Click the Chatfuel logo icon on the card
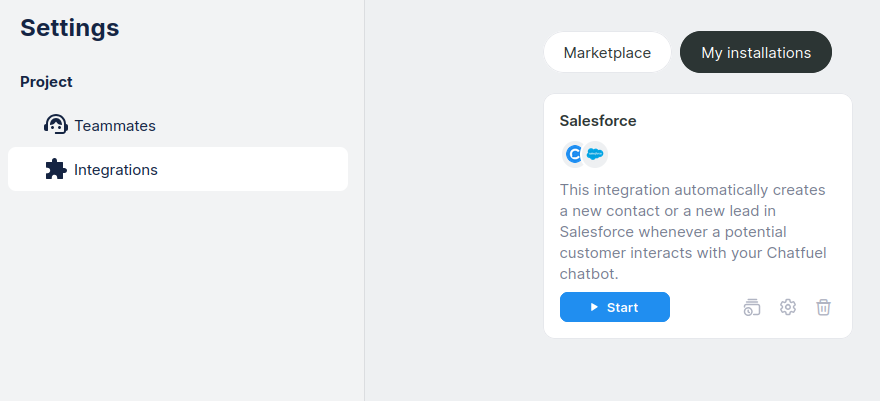880x401 pixels. pyautogui.click(x=574, y=154)
